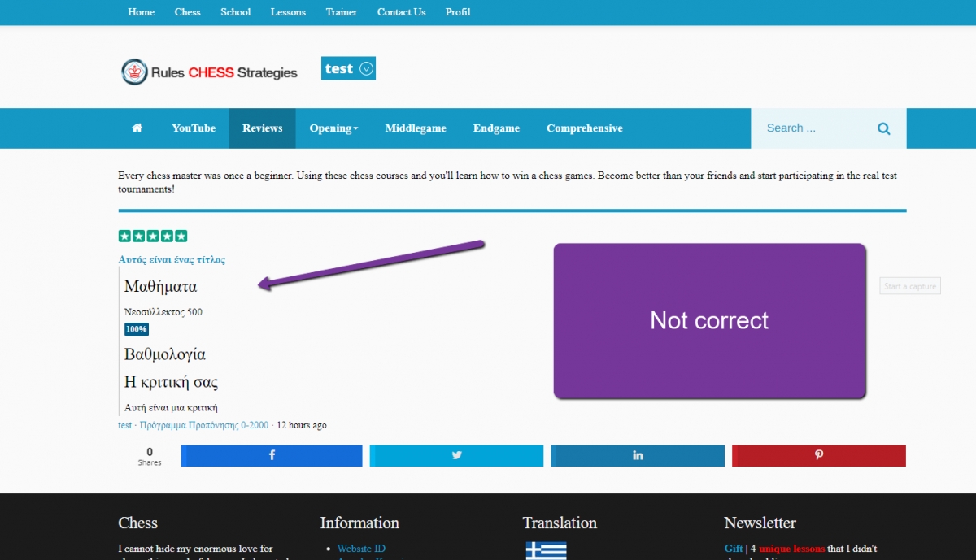The image size is (976, 560).
Task: Expand the Opening dropdown menu
Action: [333, 128]
